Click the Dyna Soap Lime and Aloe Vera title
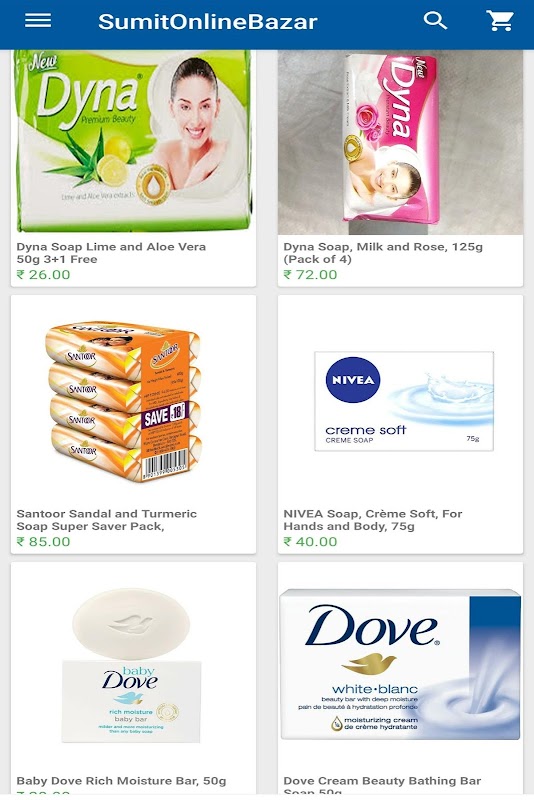The height and width of the screenshot is (800, 534). point(111,253)
